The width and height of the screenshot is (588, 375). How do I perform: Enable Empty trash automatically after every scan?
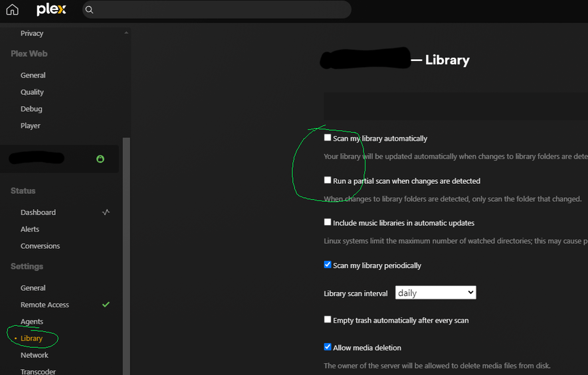click(328, 319)
